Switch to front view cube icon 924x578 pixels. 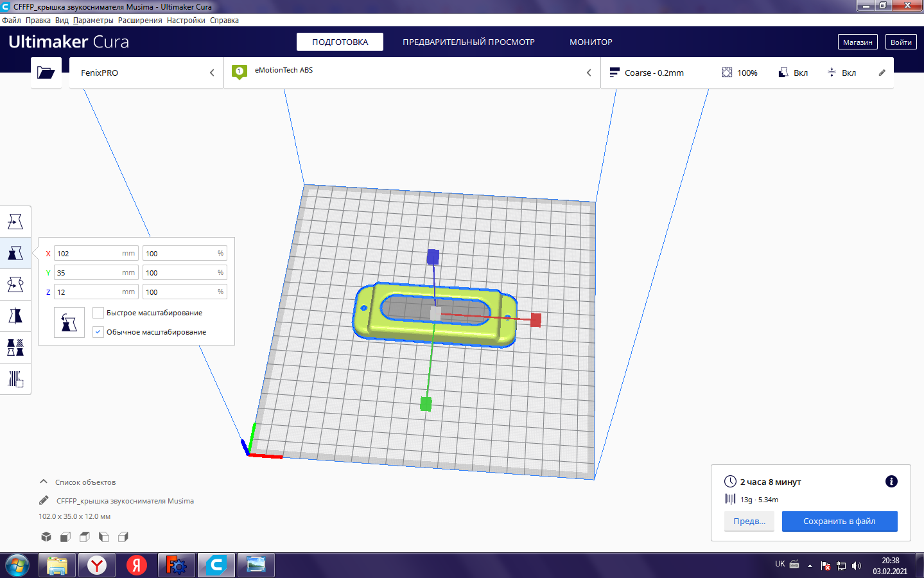(65, 537)
